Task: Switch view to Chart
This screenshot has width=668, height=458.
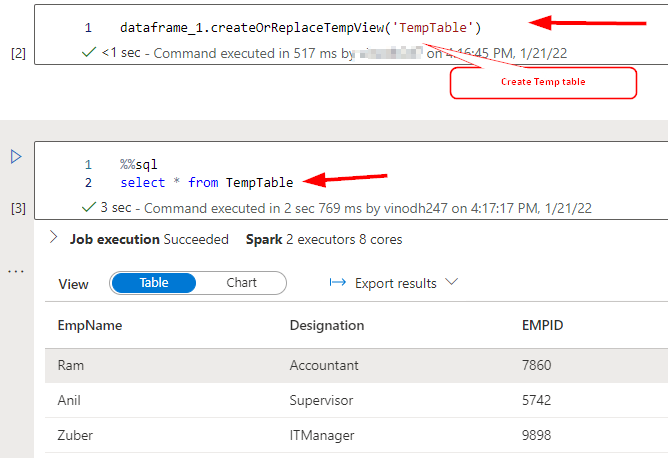Action: pyautogui.click(x=241, y=283)
